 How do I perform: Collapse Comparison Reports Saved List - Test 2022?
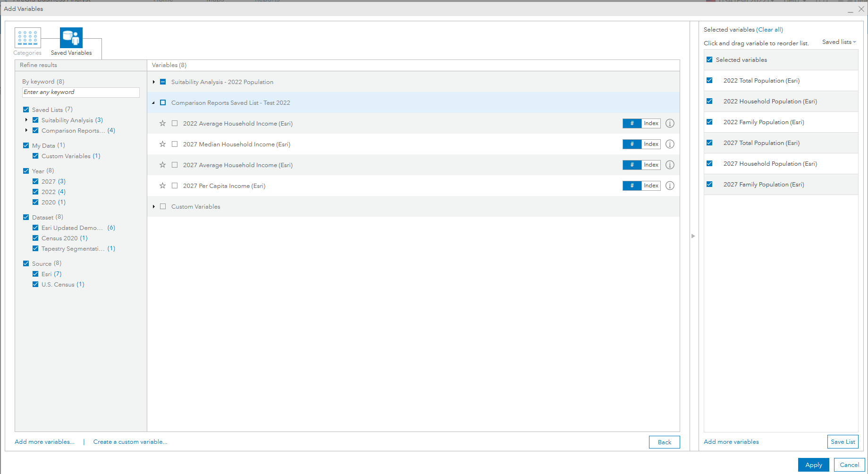(x=153, y=102)
